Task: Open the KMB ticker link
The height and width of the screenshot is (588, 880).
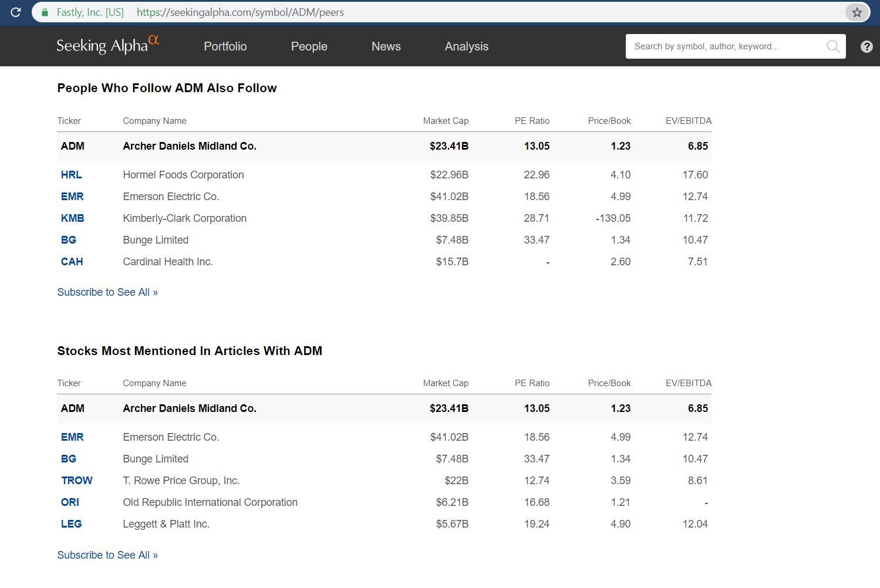Action: point(73,218)
